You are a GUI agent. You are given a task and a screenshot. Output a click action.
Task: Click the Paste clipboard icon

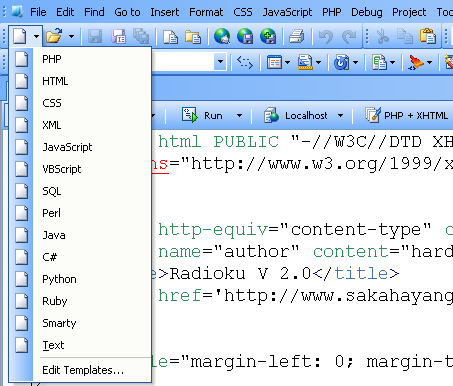click(428, 36)
